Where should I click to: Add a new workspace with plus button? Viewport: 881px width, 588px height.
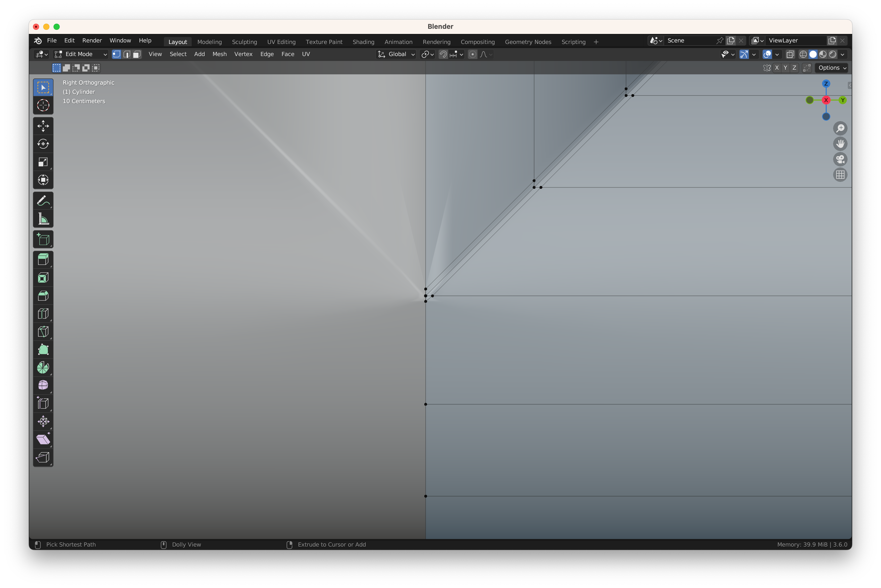[596, 42]
